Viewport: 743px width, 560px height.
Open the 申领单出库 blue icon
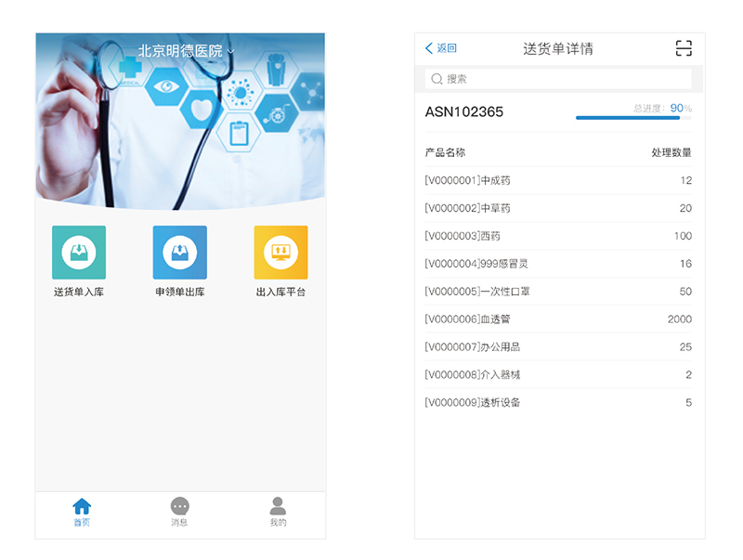point(179,253)
